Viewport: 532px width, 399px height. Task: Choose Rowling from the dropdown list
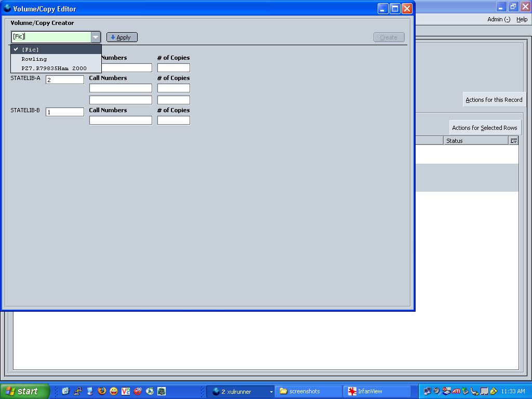point(56,59)
